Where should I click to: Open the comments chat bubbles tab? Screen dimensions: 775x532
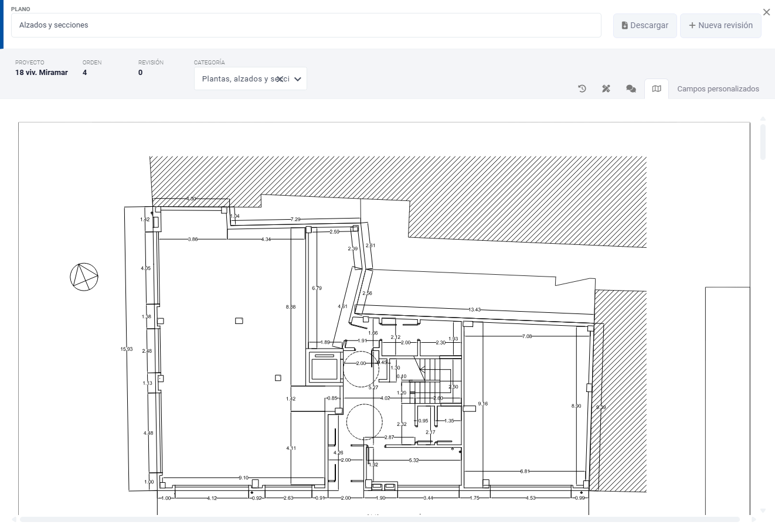click(631, 89)
